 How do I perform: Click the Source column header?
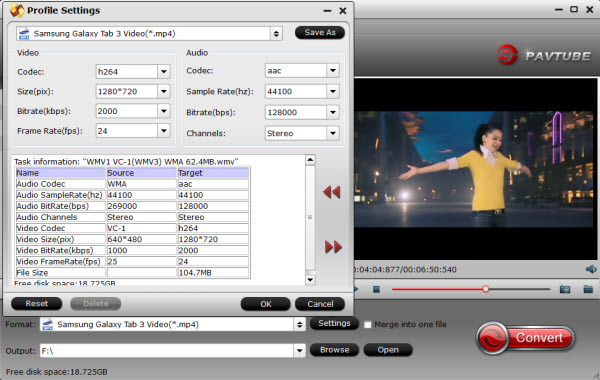coord(141,173)
